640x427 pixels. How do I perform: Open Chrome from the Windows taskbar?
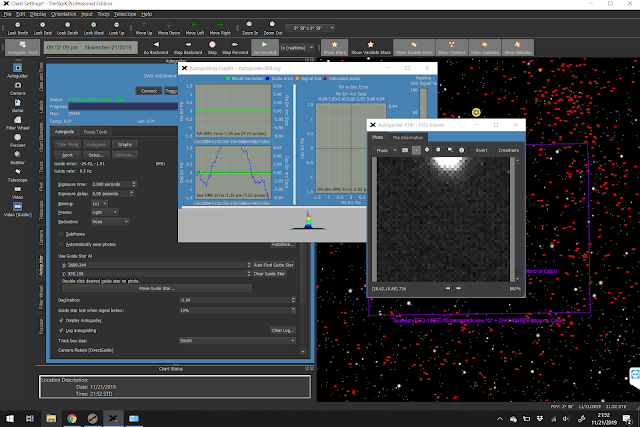(72, 418)
